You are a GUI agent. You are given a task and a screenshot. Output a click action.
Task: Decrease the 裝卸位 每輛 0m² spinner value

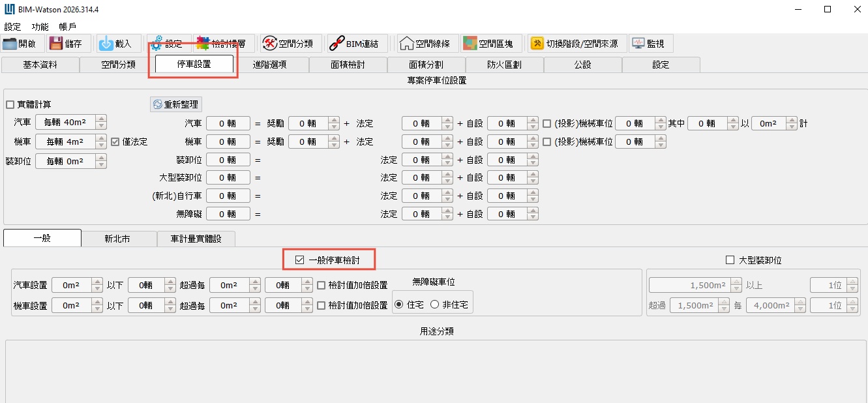pyautogui.click(x=100, y=165)
